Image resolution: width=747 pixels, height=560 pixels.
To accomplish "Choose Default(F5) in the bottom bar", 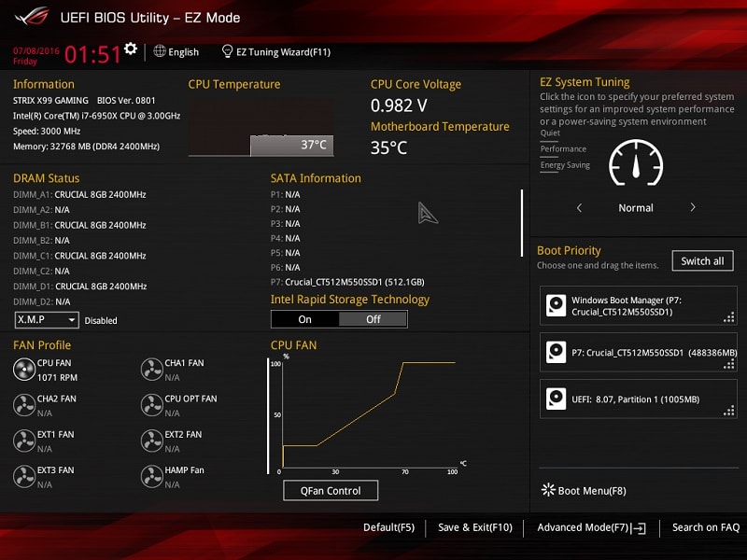I will (x=388, y=527).
